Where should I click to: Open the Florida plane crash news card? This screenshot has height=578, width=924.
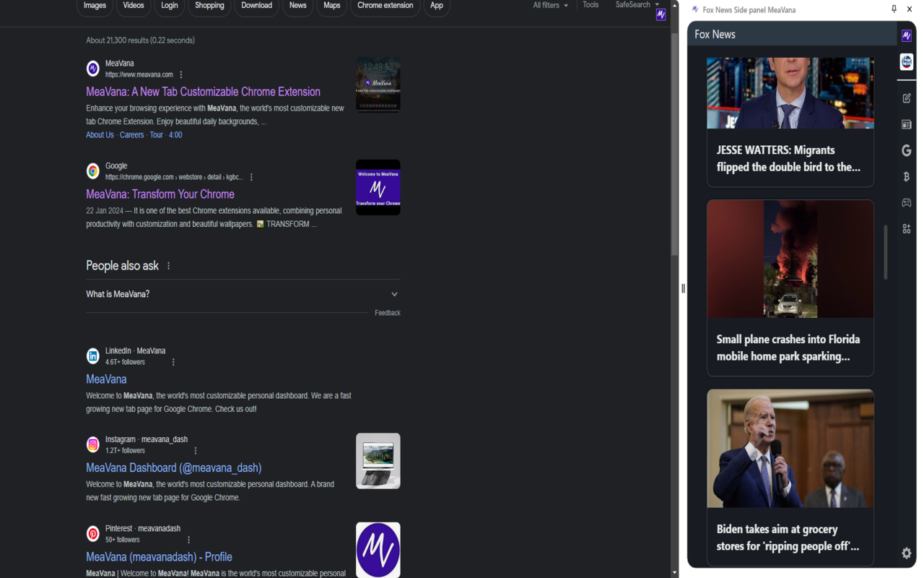tap(790, 288)
